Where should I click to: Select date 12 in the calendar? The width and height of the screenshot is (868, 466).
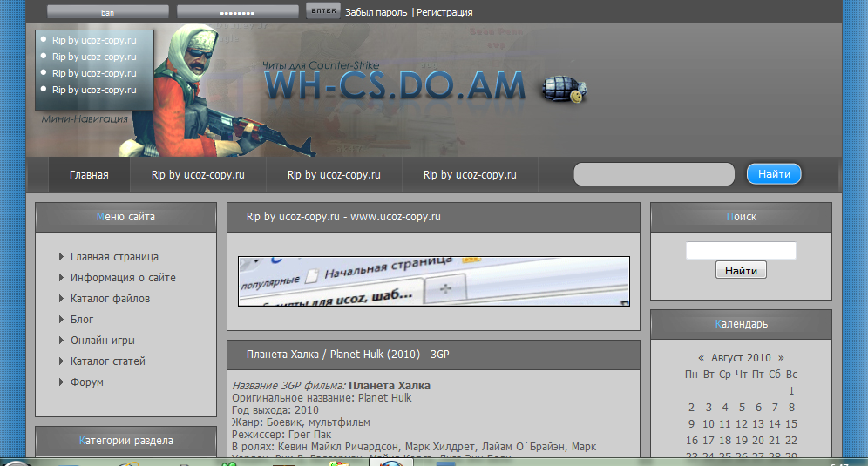pyautogui.click(x=742, y=424)
